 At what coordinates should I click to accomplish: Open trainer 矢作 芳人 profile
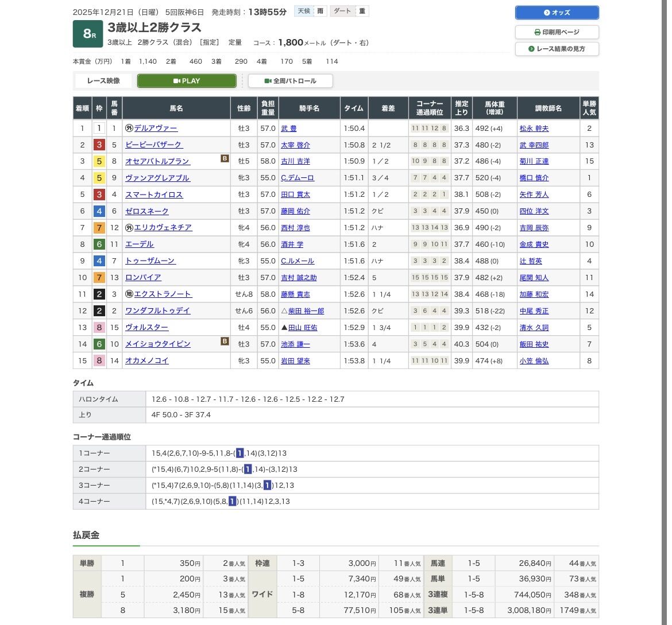(x=534, y=195)
